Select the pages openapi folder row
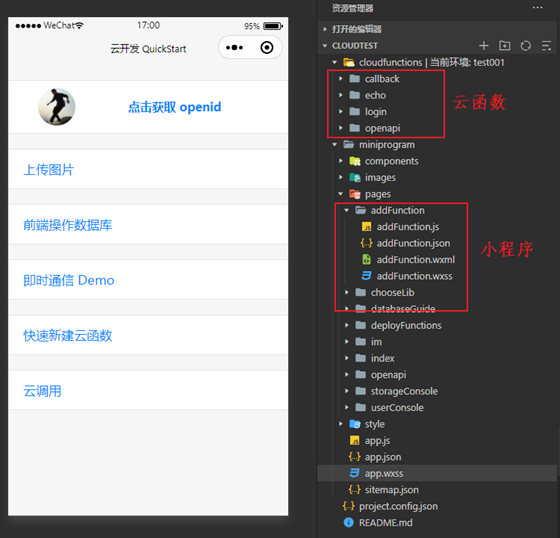 coord(437,375)
